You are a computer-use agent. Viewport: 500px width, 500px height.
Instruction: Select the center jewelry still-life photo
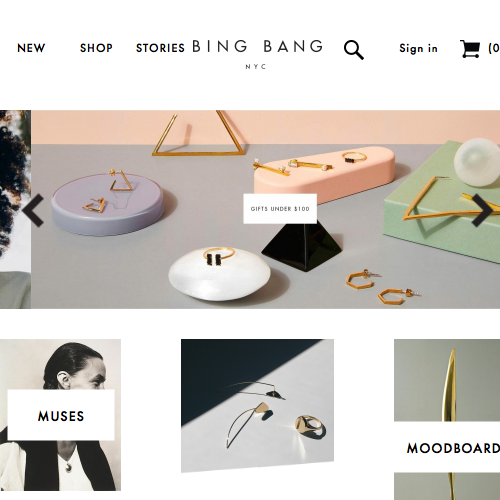click(257, 406)
